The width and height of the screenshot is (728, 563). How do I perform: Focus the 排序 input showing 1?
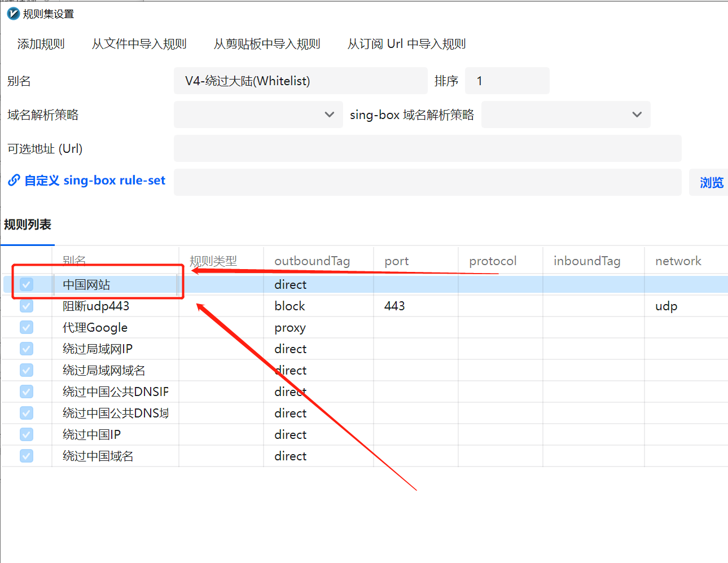507,81
